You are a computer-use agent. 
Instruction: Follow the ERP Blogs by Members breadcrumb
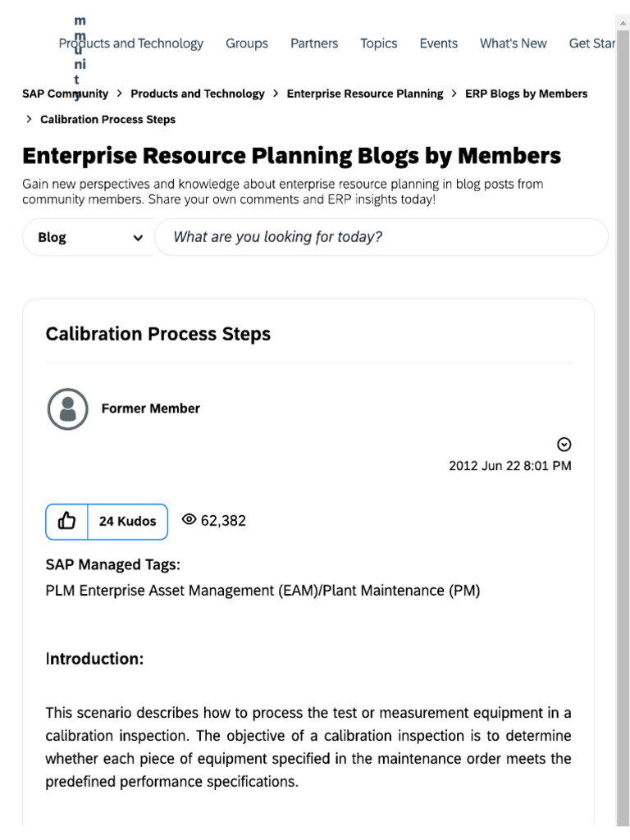527,94
